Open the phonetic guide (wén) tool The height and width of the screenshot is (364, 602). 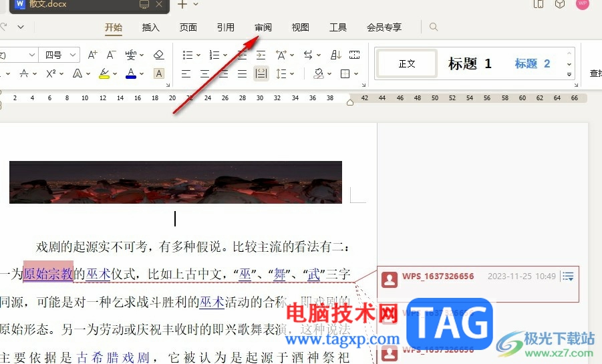coord(131,55)
